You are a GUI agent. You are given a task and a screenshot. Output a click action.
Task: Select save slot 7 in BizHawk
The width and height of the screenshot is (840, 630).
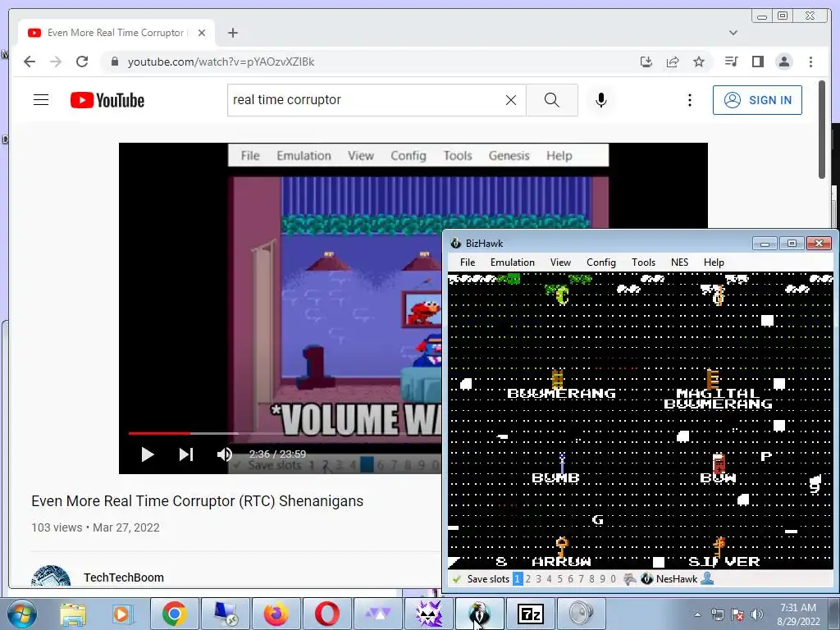(582, 579)
